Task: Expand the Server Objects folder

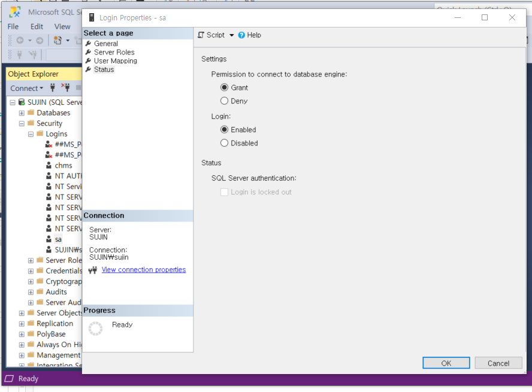Action: 22,313
